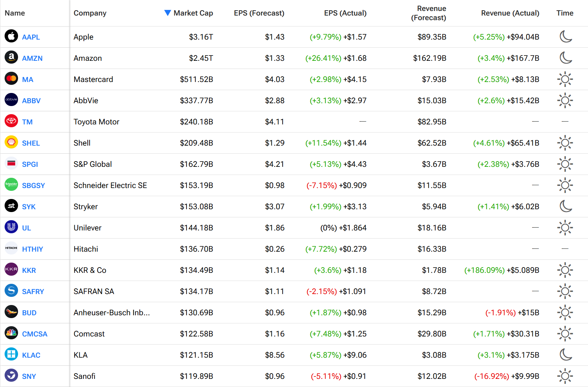The width and height of the screenshot is (588, 387).
Task: Open the SPGI ticker link
Action: (x=30, y=164)
